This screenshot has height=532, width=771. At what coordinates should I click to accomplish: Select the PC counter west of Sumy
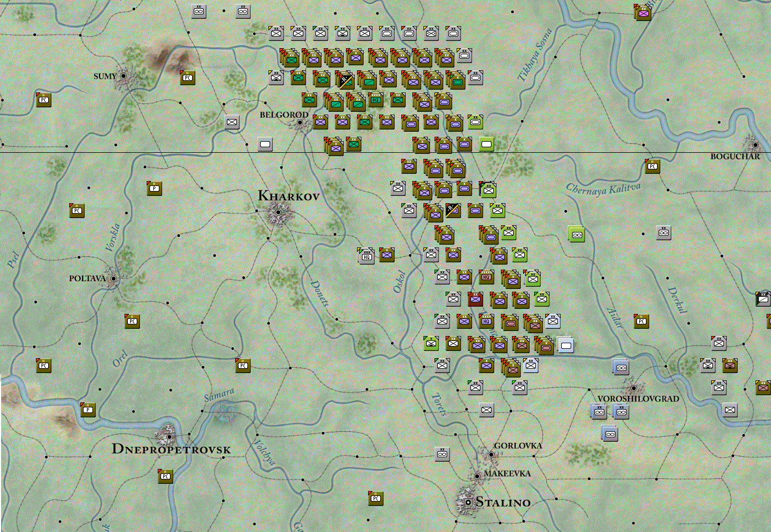click(x=44, y=100)
